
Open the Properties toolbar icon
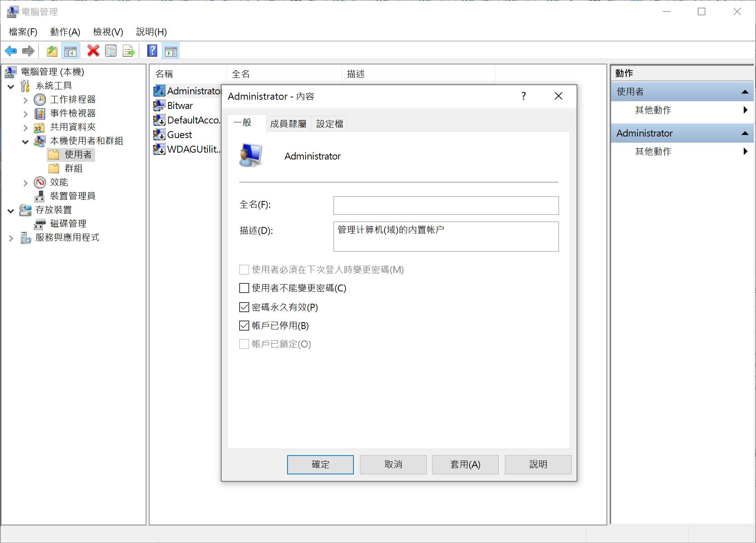tap(111, 51)
